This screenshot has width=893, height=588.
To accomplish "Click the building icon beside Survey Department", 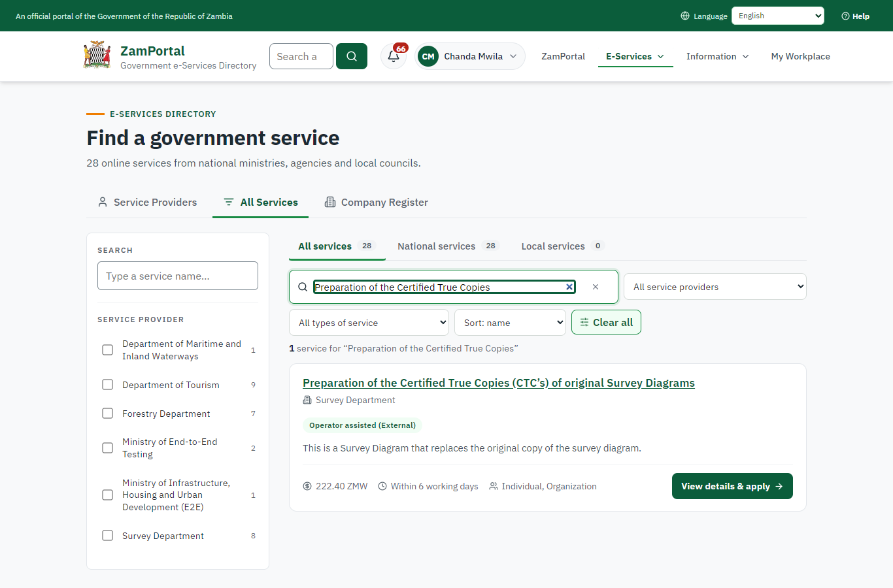I will tap(307, 400).
